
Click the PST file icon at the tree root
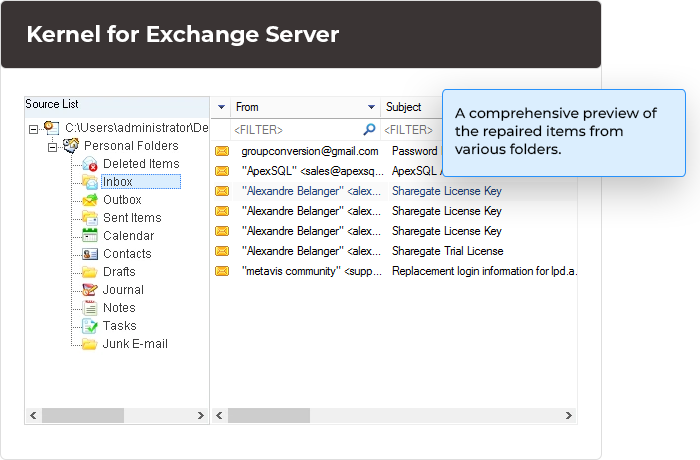point(51,128)
